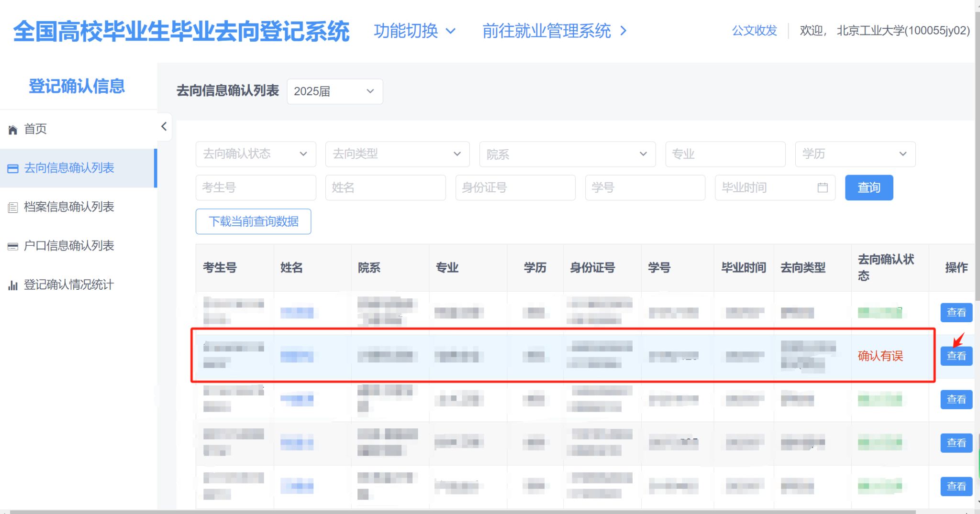Click the arrow next to 前往就业管理系统
The width and height of the screenshot is (980, 514).
pyautogui.click(x=623, y=31)
